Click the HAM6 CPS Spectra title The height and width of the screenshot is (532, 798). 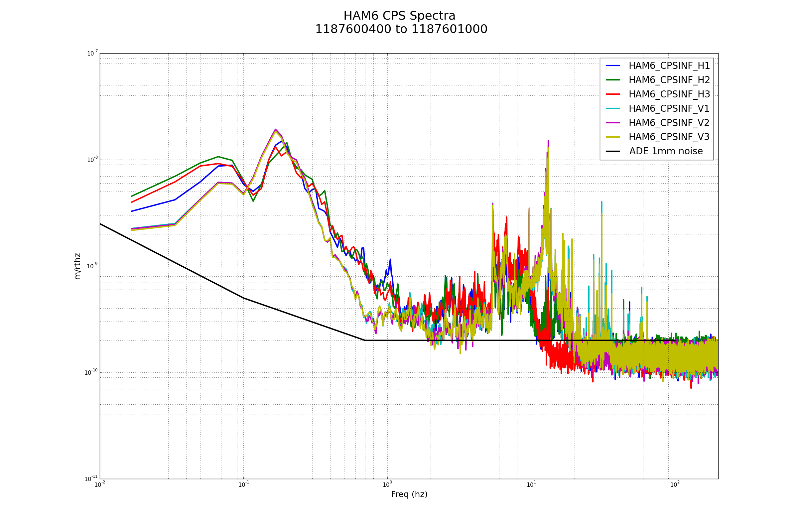[399, 16]
